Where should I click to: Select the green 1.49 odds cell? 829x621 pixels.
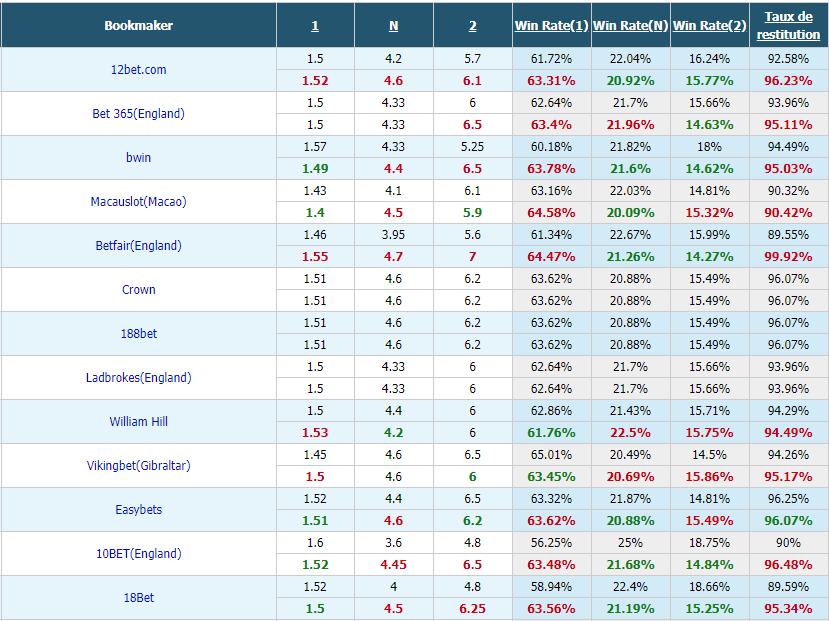coord(315,169)
